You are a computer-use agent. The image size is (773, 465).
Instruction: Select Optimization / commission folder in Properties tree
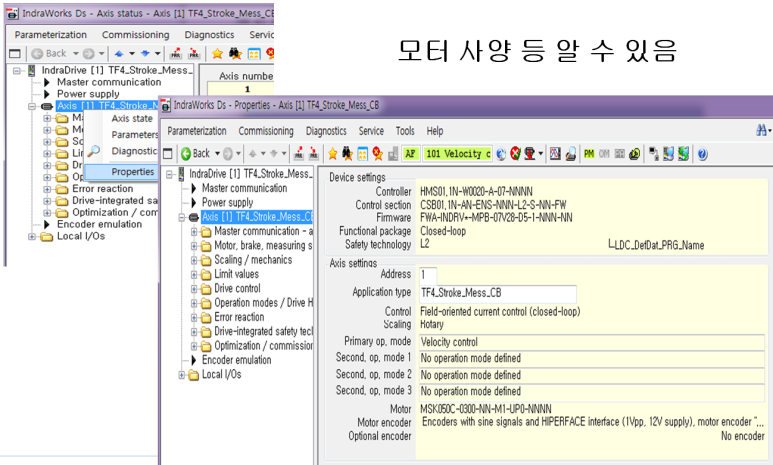pyautogui.click(x=263, y=346)
